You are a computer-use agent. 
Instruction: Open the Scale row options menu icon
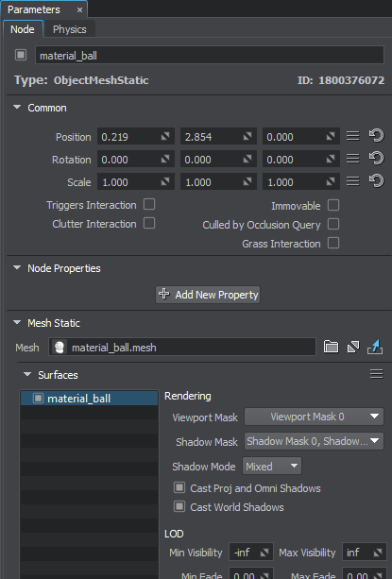point(353,181)
